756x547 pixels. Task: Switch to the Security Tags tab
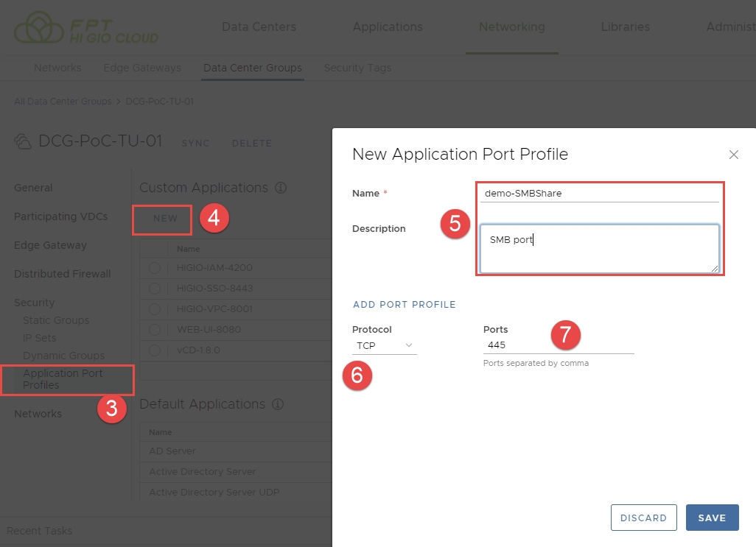coord(357,68)
